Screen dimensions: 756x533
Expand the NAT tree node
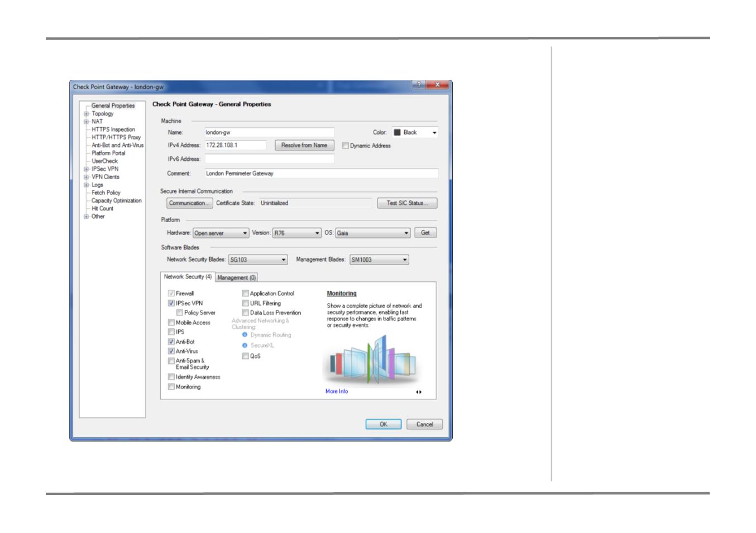(87, 122)
